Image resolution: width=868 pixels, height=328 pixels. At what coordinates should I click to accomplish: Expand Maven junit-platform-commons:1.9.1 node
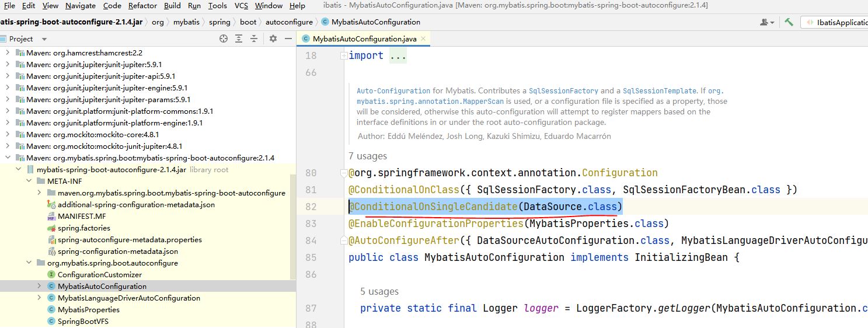pyautogui.click(x=8, y=111)
